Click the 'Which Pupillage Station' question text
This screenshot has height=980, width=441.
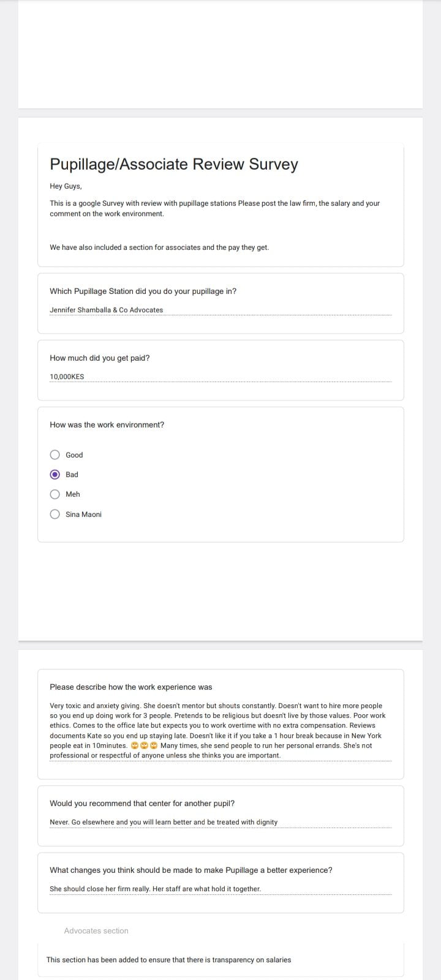tap(143, 291)
